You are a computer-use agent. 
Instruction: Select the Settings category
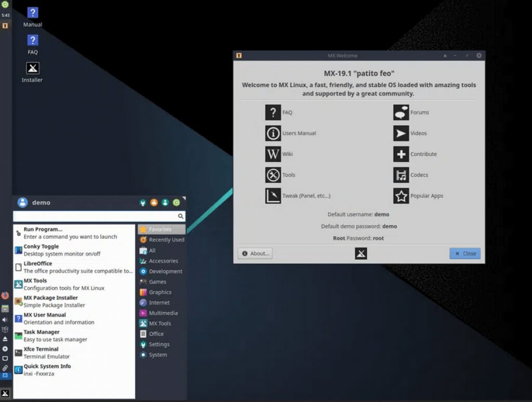(162, 344)
